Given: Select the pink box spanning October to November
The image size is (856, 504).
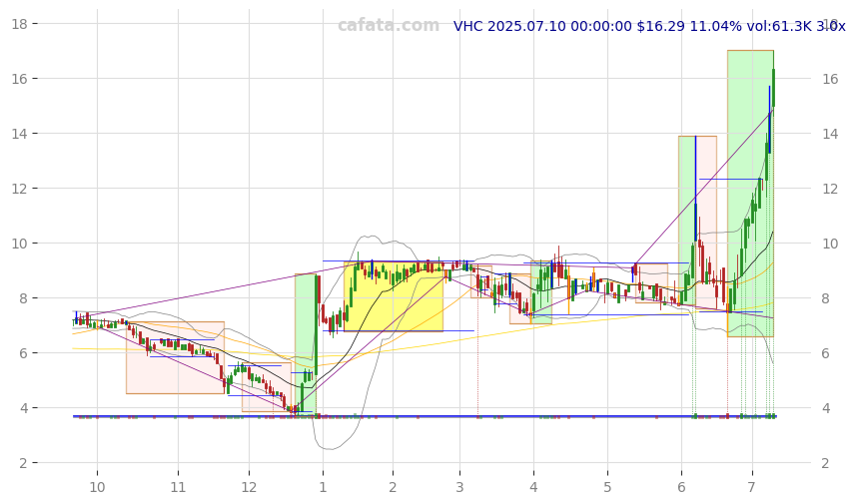Looking at the screenshot, I should click(175, 358).
